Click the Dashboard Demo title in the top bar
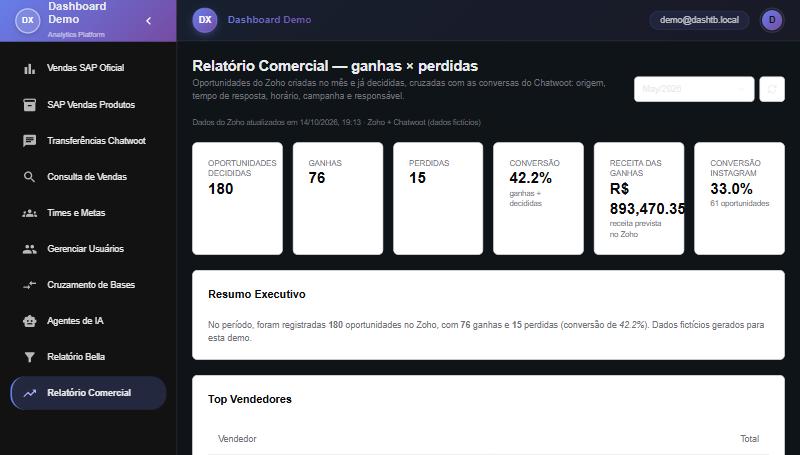This screenshot has height=455, width=800. (x=269, y=20)
